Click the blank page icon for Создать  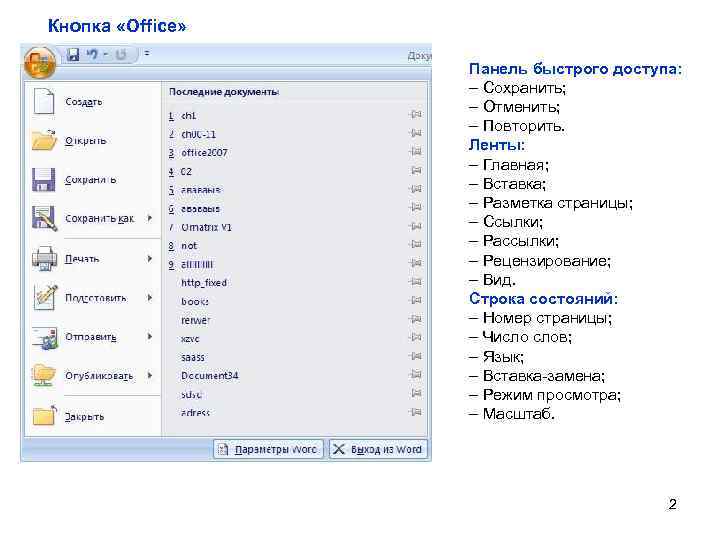pyautogui.click(x=44, y=101)
